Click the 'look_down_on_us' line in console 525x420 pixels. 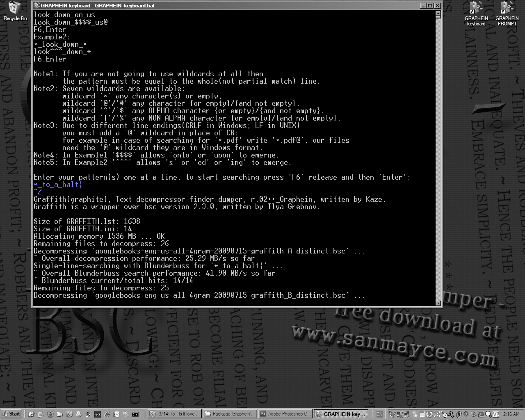click(64, 15)
